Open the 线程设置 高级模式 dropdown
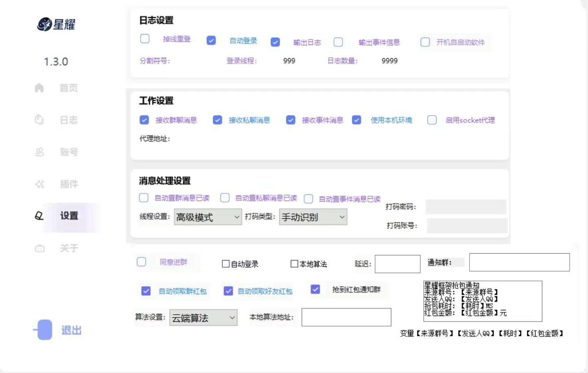 pos(208,217)
